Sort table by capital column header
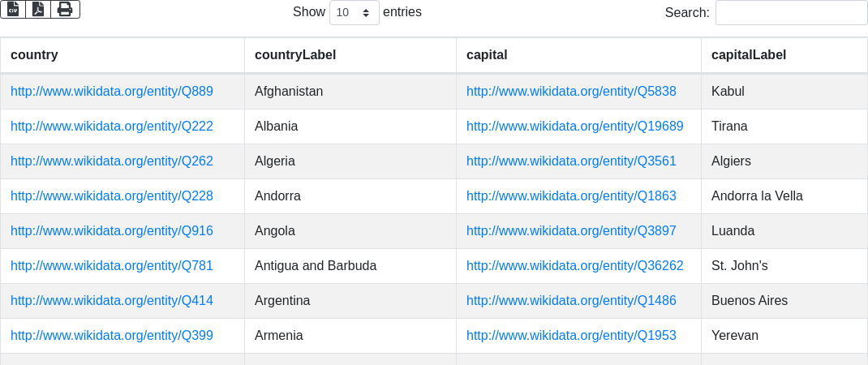 pos(487,55)
